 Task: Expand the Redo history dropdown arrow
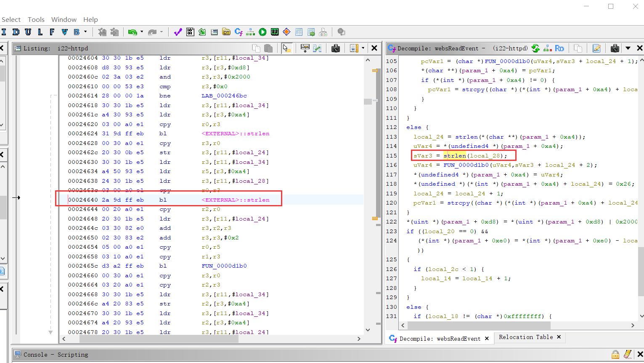coord(162,32)
